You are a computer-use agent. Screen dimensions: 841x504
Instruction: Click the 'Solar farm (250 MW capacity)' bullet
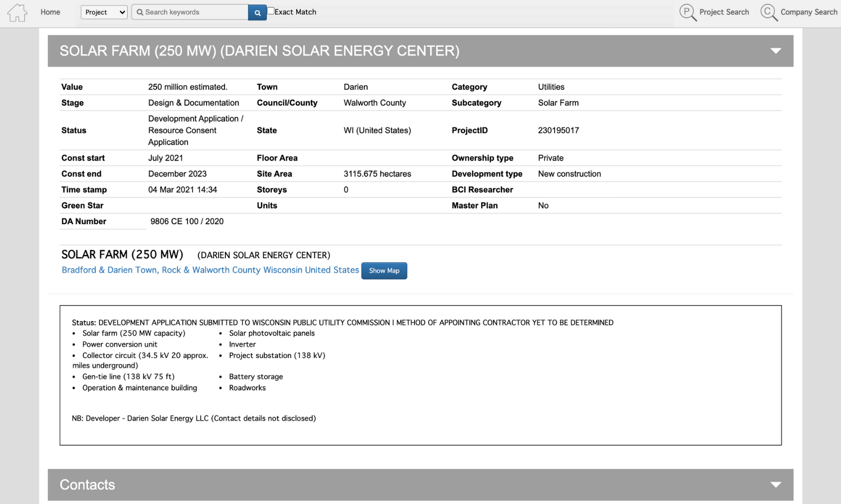click(134, 334)
